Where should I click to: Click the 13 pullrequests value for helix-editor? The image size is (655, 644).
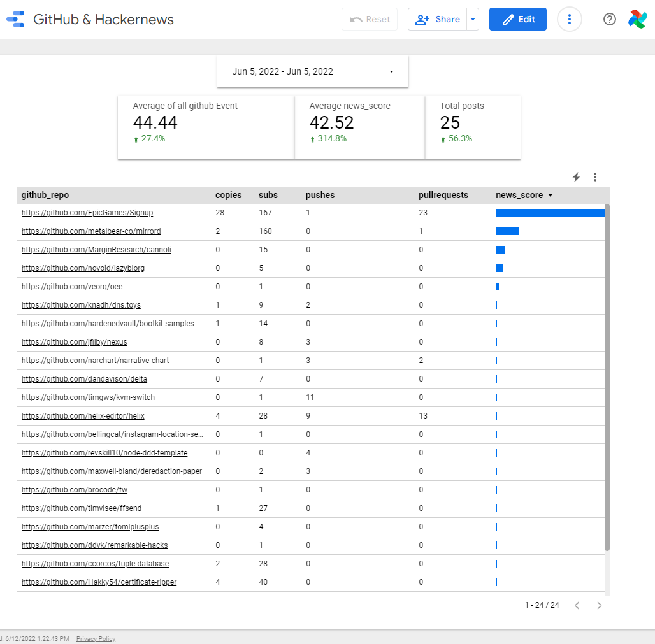pos(423,415)
